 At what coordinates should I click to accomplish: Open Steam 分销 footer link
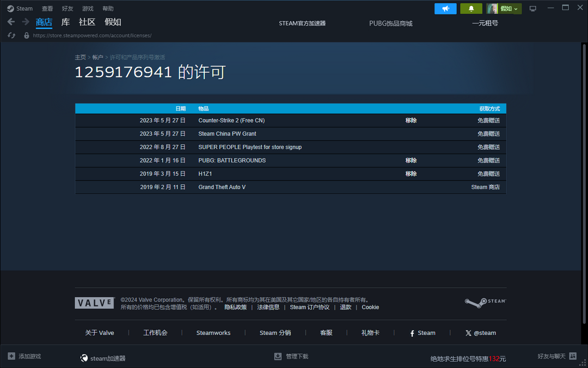[275, 333]
